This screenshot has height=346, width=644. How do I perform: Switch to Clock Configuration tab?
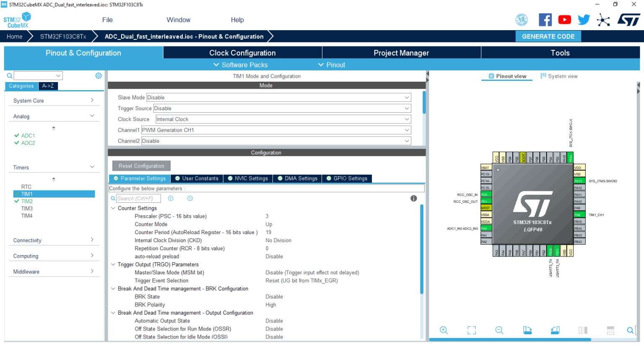tap(242, 53)
